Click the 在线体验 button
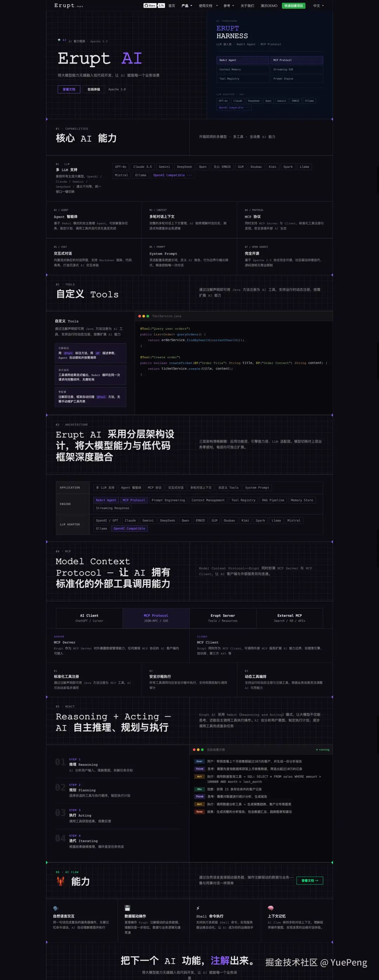The image size is (379, 980). point(94,90)
